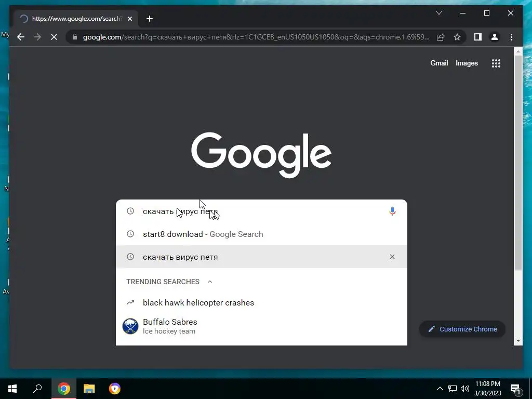
Task: Open the Gmail link
Action: 439,63
